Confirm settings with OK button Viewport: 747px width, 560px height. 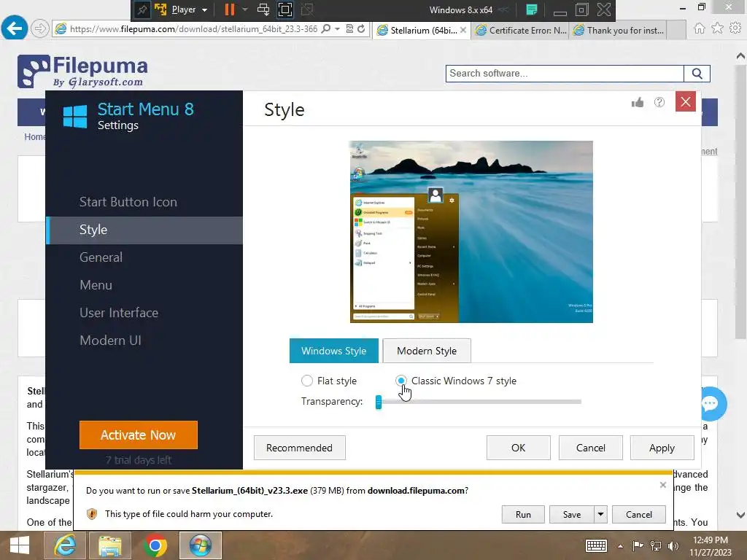click(x=519, y=448)
